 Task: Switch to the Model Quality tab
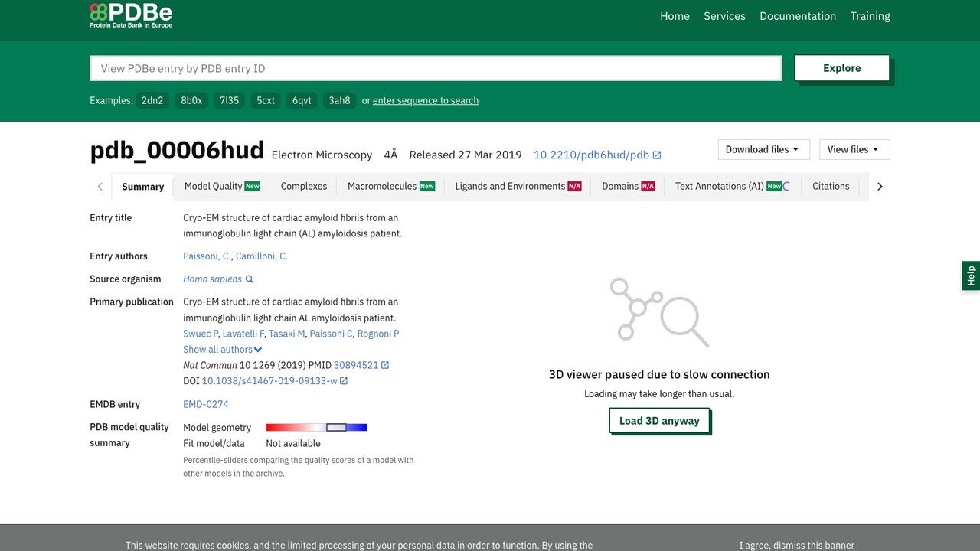(x=222, y=186)
